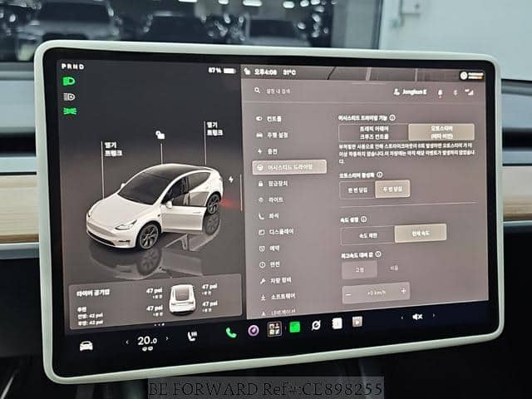532x399 pixels.
Task: Open the green Phone app
Action: click(231, 332)
